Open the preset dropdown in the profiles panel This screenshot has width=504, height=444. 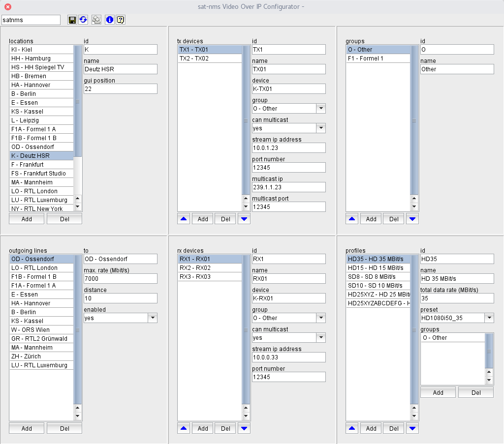point(489,318)
